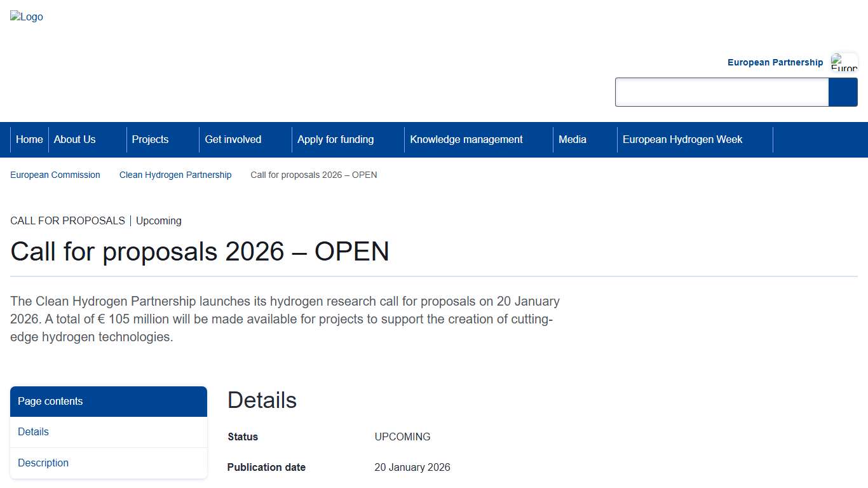This screenshot has width=868, height=488.
Task: Select Details in the page contents sidebar
Action: [33, 431]
